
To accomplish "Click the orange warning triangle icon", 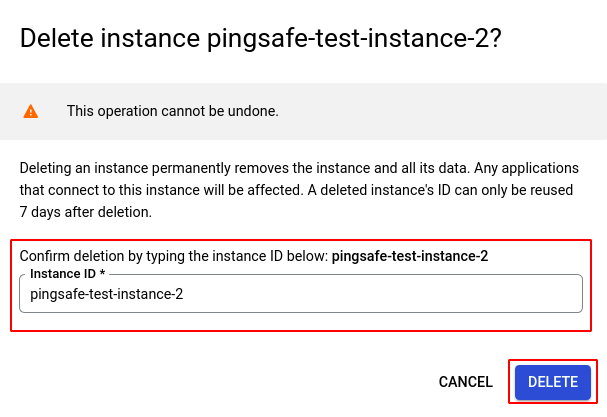I will (x=31, y=111).
